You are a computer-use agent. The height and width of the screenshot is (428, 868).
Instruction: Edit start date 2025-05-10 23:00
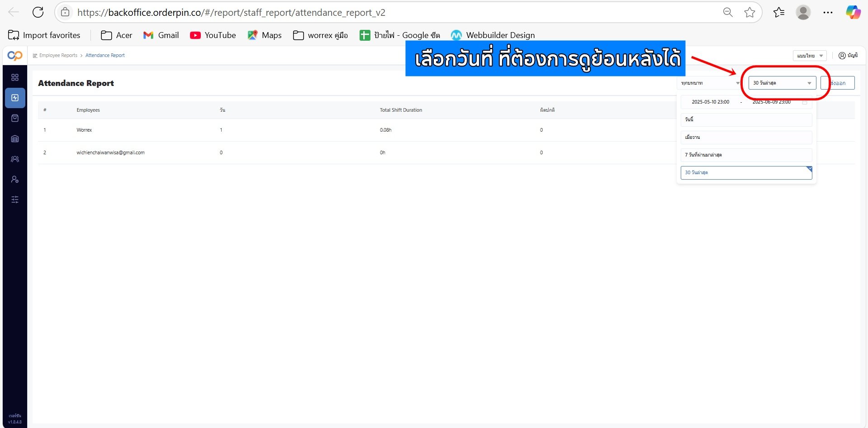click(x=710, y=102)
